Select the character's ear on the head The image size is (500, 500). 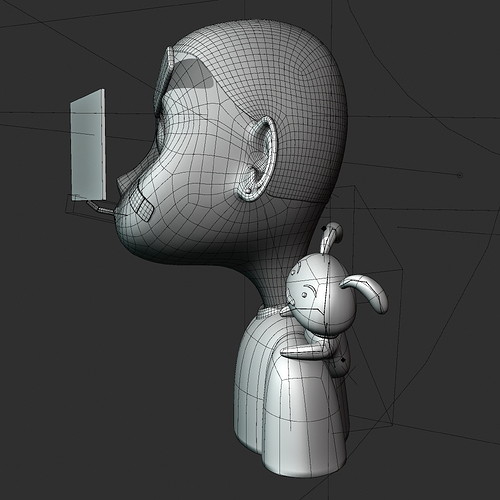click(259, 159)
